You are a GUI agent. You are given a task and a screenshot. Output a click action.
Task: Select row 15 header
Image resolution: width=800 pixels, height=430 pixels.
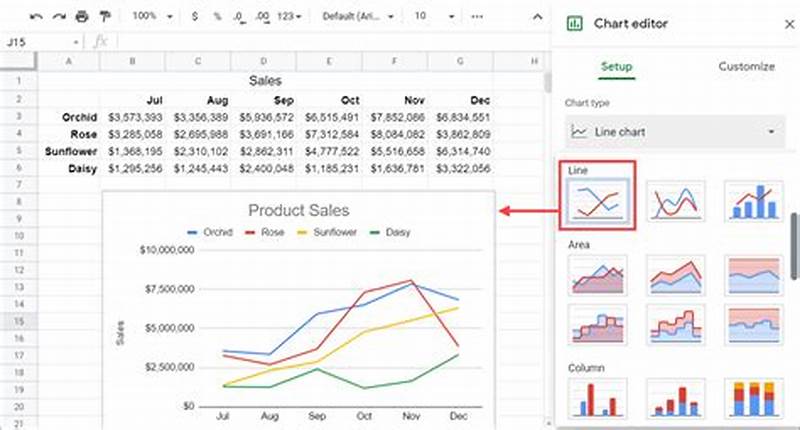19,321
